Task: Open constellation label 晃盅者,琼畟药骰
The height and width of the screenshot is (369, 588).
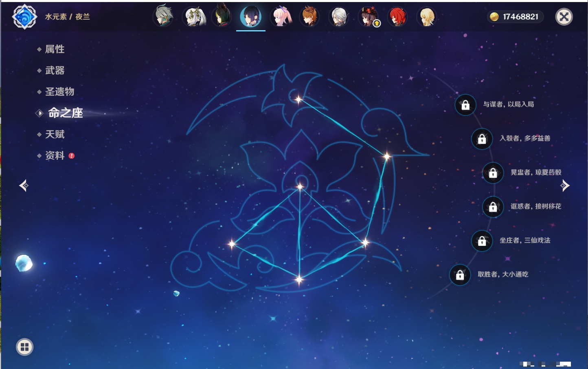Action: (x=536, y=172)
